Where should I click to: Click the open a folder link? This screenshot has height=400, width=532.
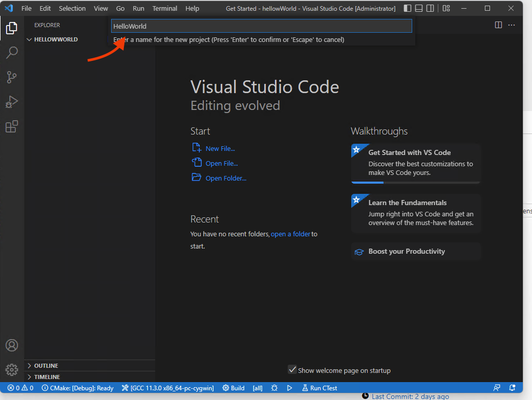(290, 234)
